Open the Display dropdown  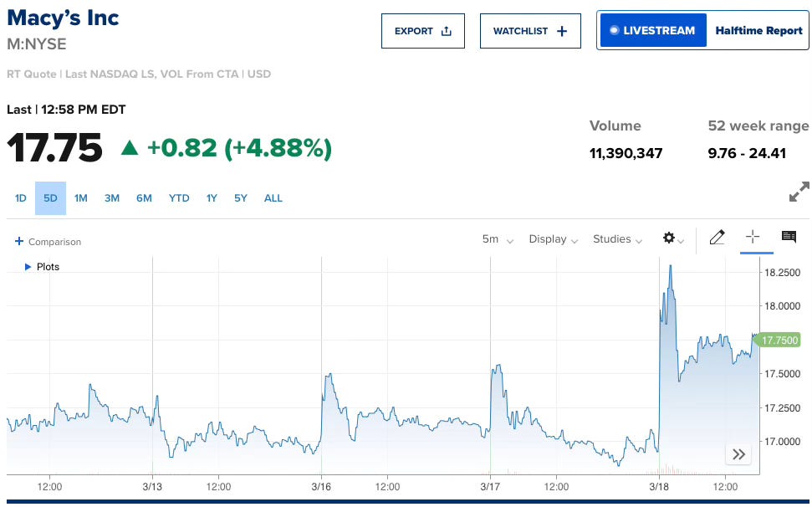[553, 239]
